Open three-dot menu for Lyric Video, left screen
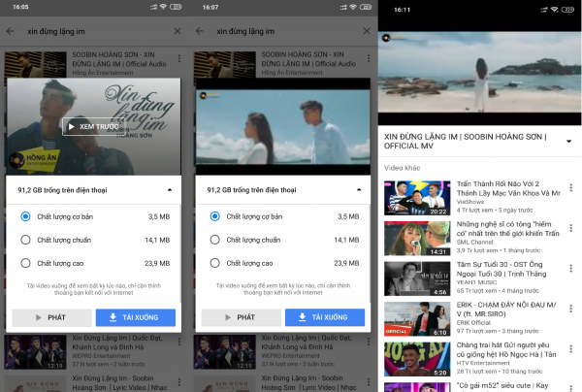This screenshot has width=582, height=392. click(x=179, y=382)
